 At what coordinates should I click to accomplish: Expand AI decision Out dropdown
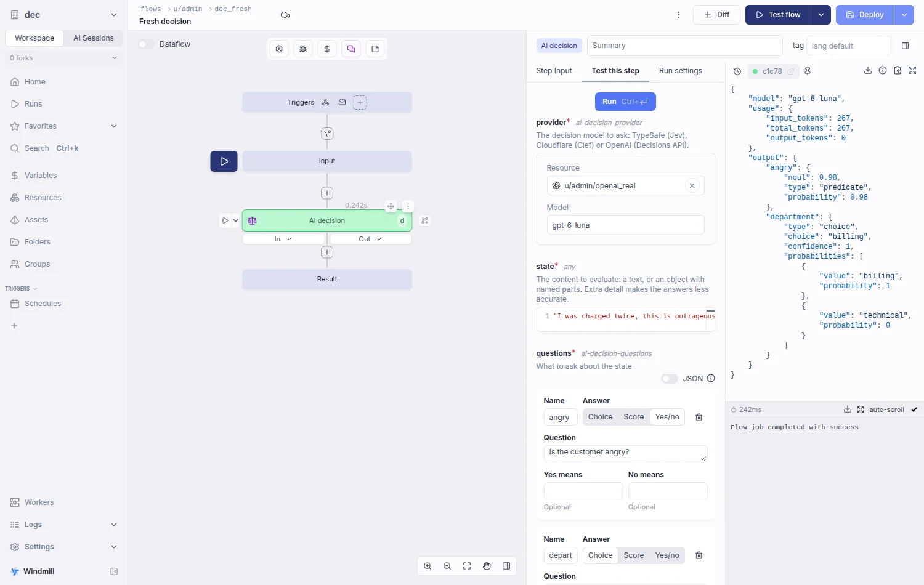[x=370, y=239]
